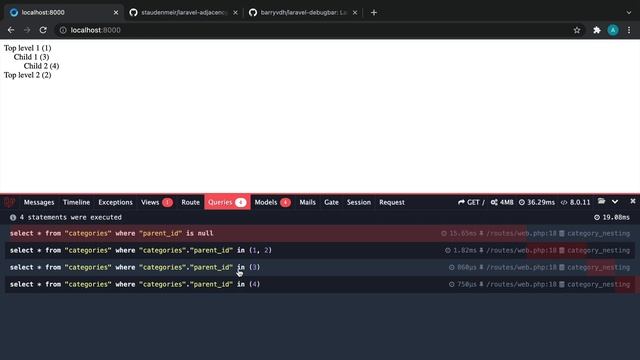Switch to the barryvdh/laravel-debugbar tab
The image size is (640, 360).
coord(303,13)
